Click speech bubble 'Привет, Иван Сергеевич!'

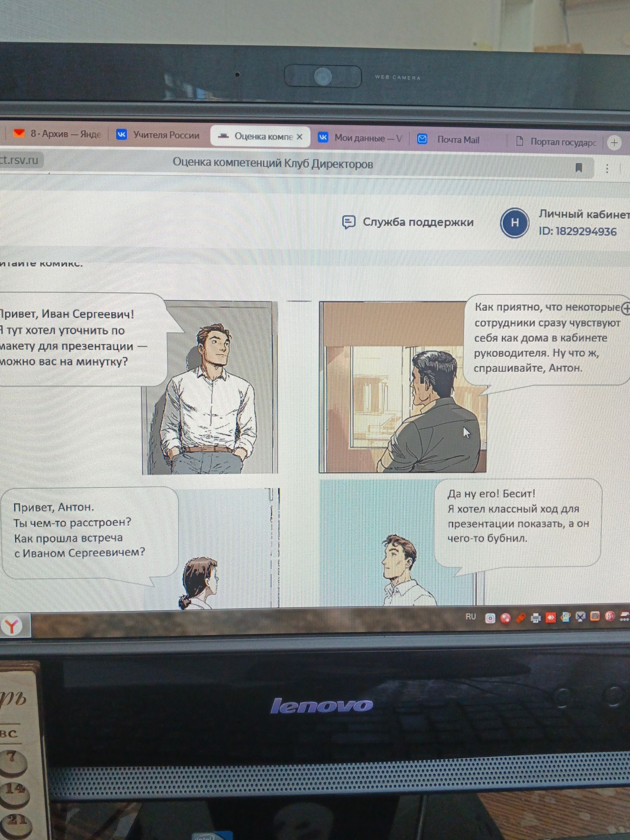click(83, 339)
